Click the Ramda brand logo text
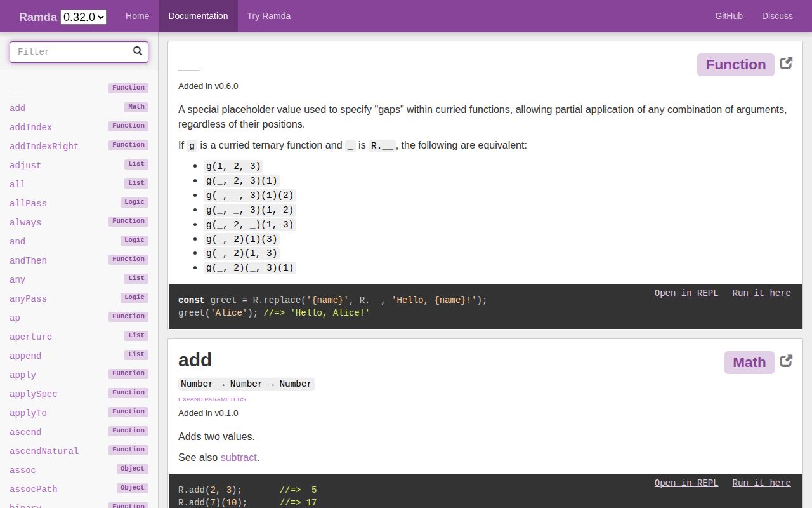This screenshot has height=508, width=812. click(38, 17)
